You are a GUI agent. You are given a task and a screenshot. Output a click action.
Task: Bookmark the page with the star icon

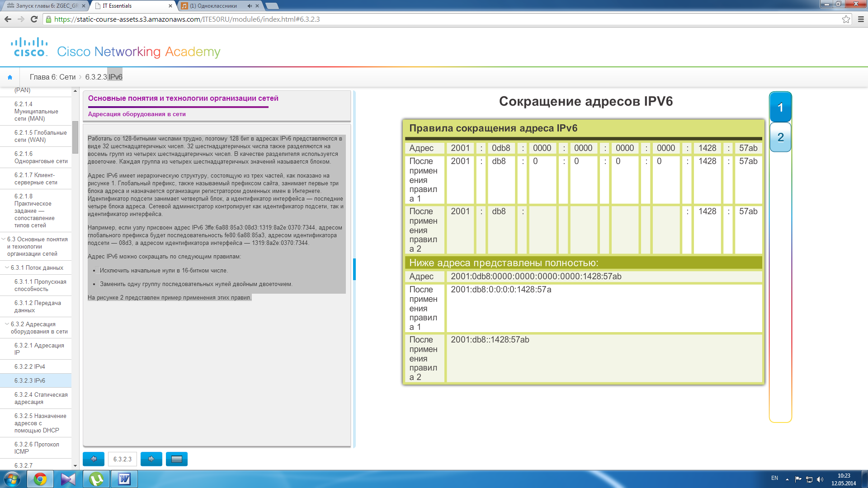click(x=846, y=19)
